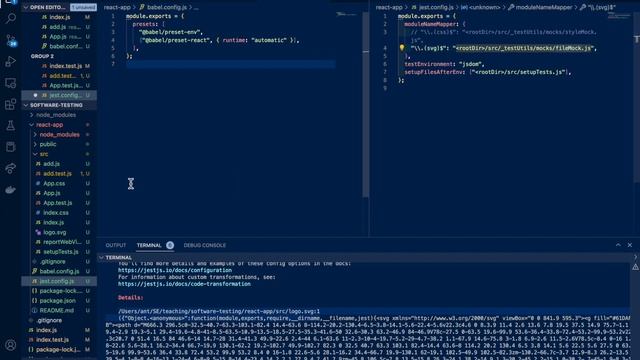
Task: Expand the public folder
Action: coord(35,144)
